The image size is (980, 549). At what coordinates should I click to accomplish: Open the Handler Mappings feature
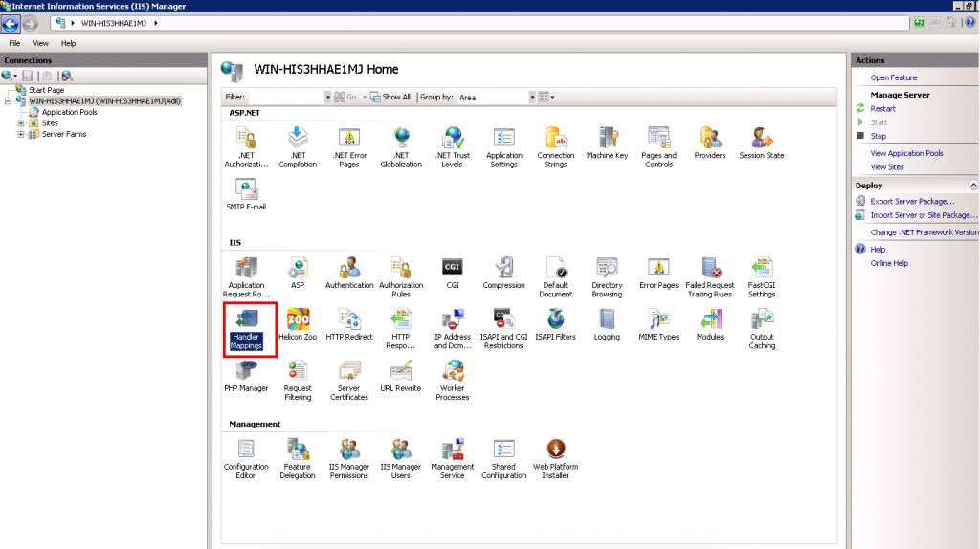point(246,329)
